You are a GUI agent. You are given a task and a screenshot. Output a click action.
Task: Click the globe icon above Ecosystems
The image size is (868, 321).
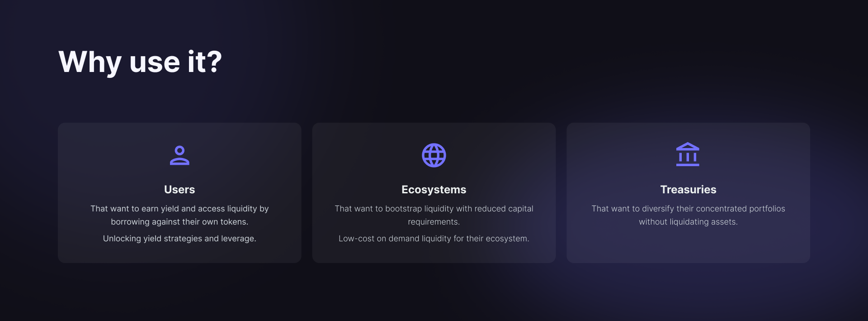coord(434,155)
